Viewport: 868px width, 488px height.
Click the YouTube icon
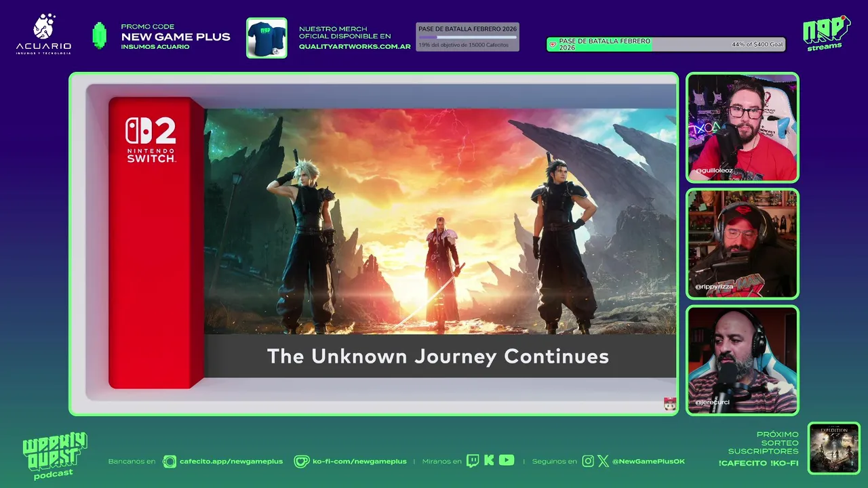[507, 460]
